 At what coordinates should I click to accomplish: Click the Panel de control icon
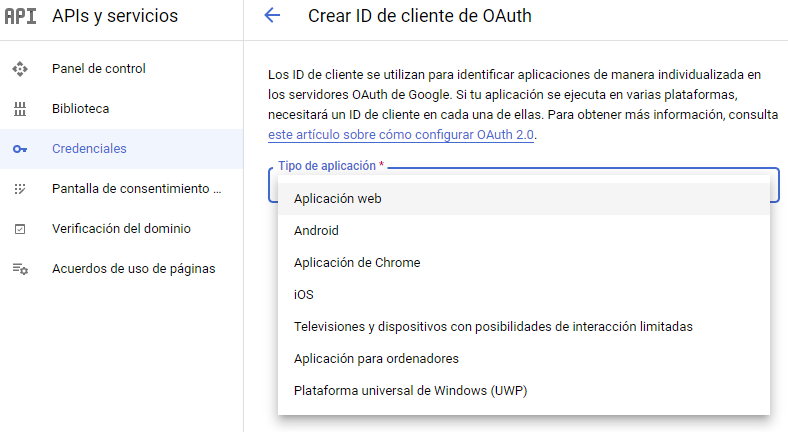tap(20, 69)
